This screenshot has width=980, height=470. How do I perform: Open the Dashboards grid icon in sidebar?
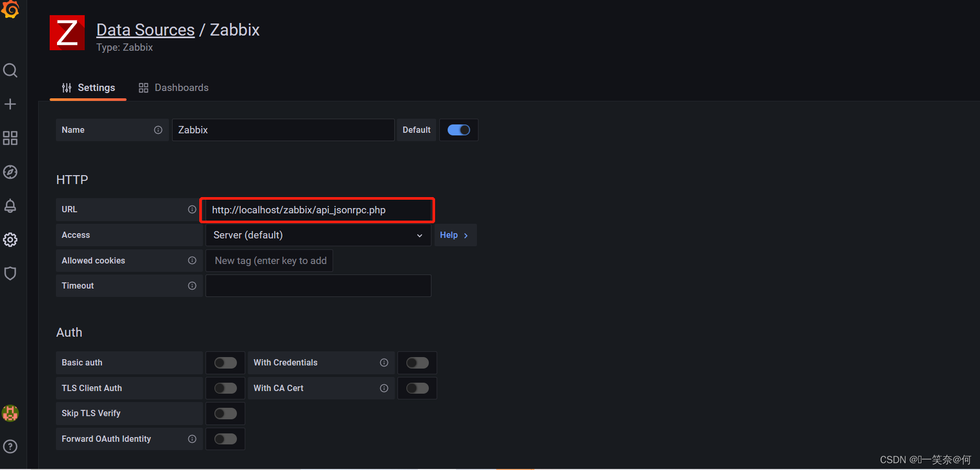tap(10, 138)
